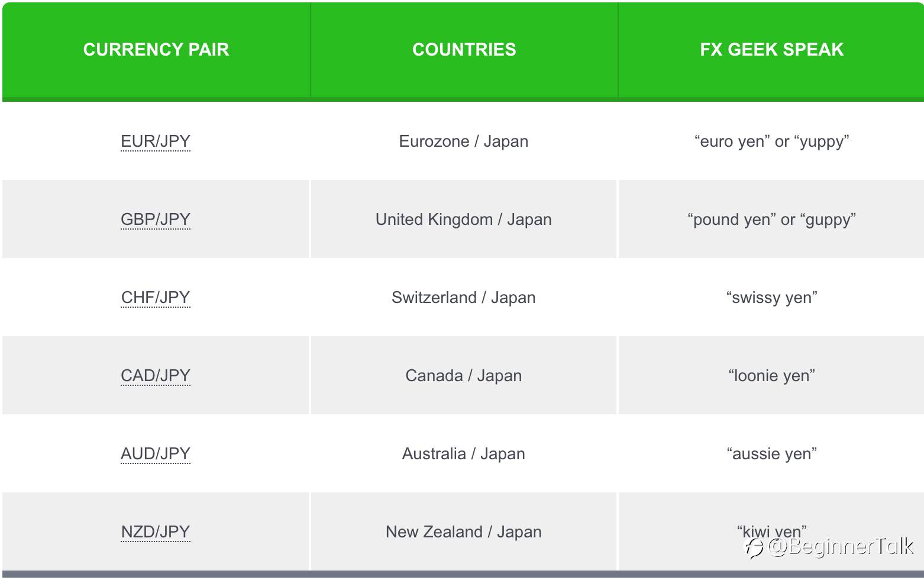Click the FX GEEK SPEAK column header
924x580 pixels.
(771, 50)
